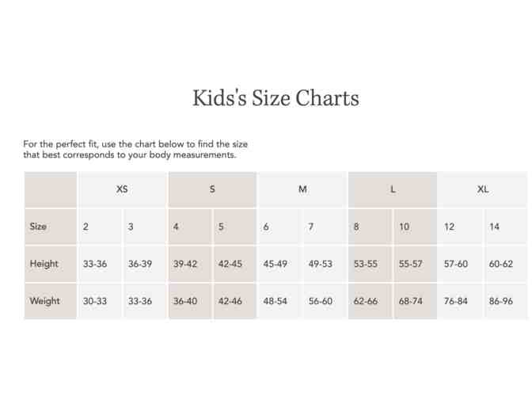Viewport: 532px width, 404px height.
Task: Select height cell 33-36
Action: (95, 264)
